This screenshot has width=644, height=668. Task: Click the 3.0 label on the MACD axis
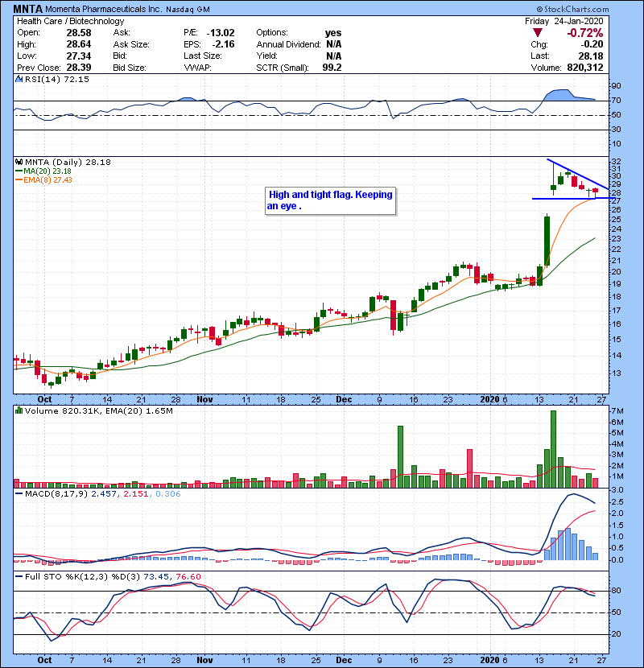(617, 490)
